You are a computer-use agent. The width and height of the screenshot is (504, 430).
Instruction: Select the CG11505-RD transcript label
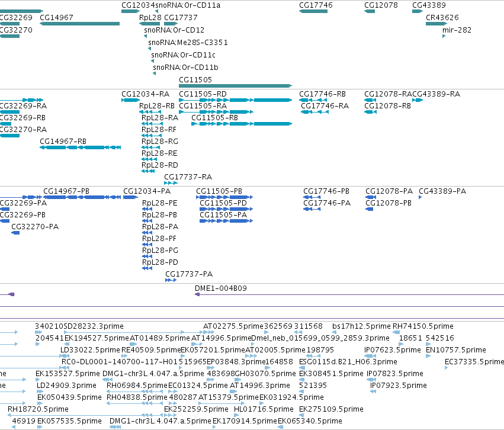203,94
